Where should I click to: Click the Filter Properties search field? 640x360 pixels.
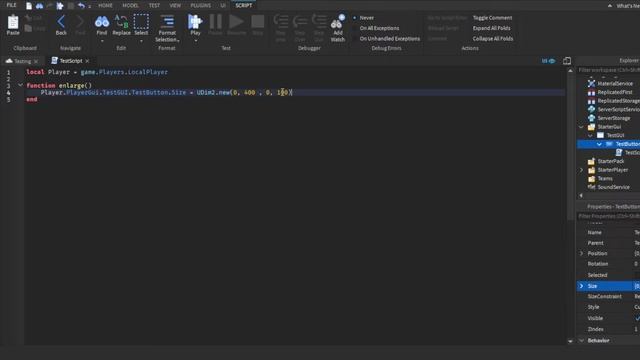608,216
